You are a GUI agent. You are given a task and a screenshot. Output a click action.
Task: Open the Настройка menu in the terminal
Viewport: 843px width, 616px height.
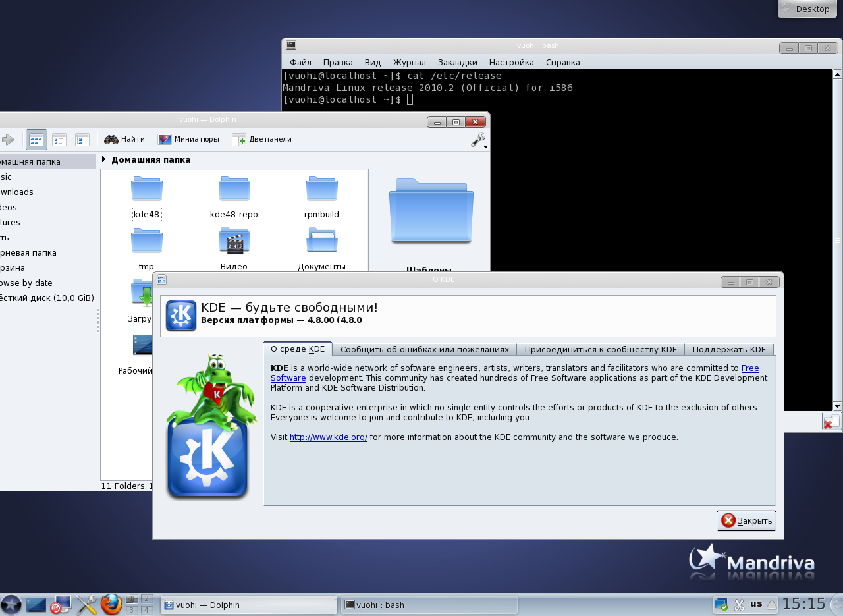pos(511,63)
